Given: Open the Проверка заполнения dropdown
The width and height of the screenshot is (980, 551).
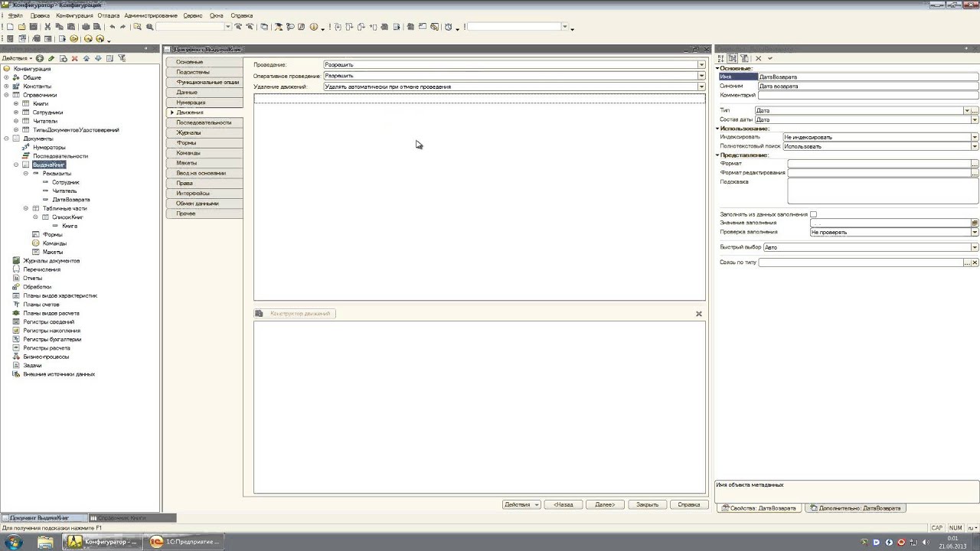Looking at the screenshot, I should (975, 232).
